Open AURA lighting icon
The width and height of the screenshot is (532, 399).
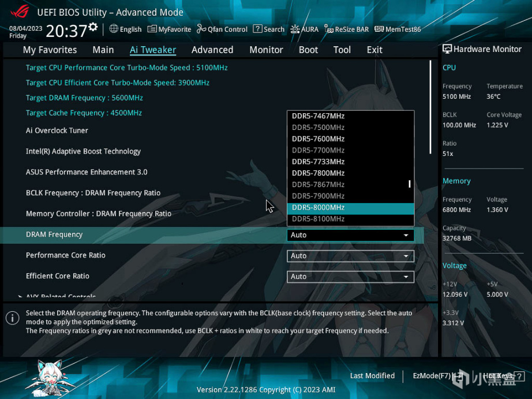click(295, 29)
